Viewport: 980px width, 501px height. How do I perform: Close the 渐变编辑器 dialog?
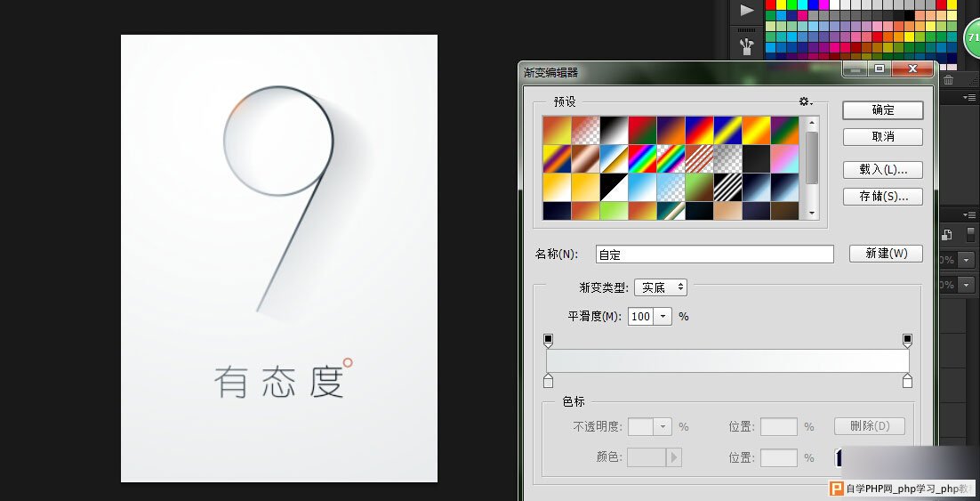[912, 69]
